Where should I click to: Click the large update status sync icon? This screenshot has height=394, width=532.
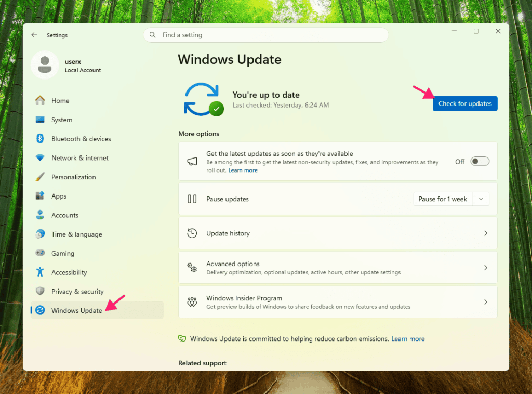click(x=204, y=99)
